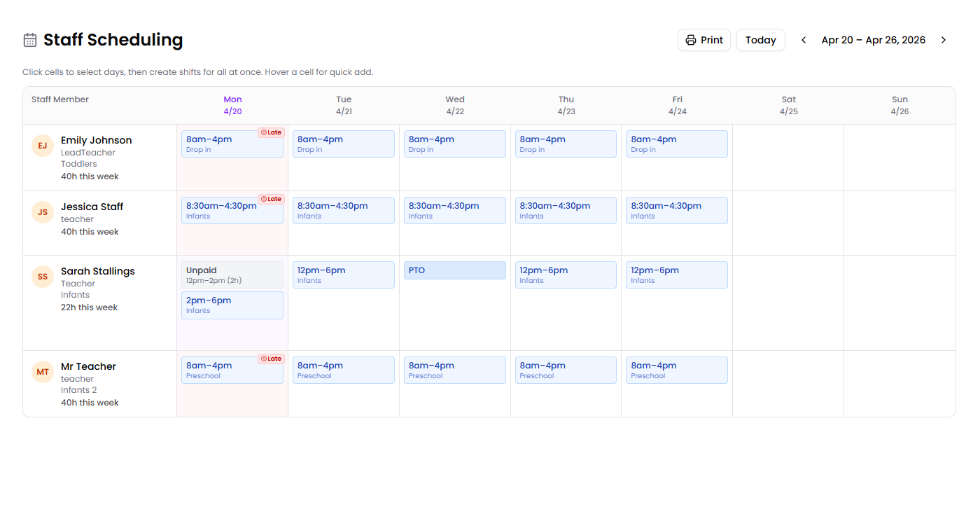Open Emily Johnson's Thursday Drop in shift
Viewport: 980px width, 512px height.
click(x=566, y=144)
